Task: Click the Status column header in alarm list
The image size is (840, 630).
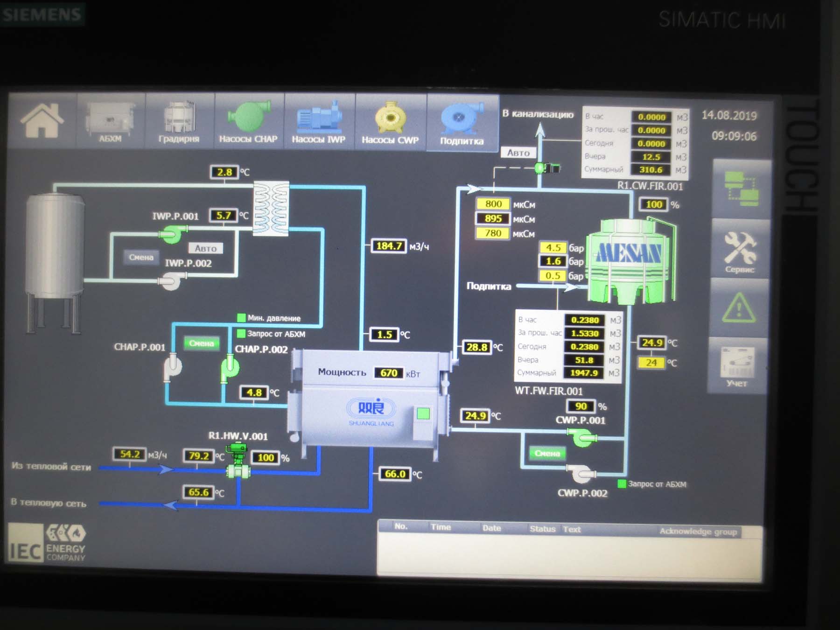Action: (542, 529)
